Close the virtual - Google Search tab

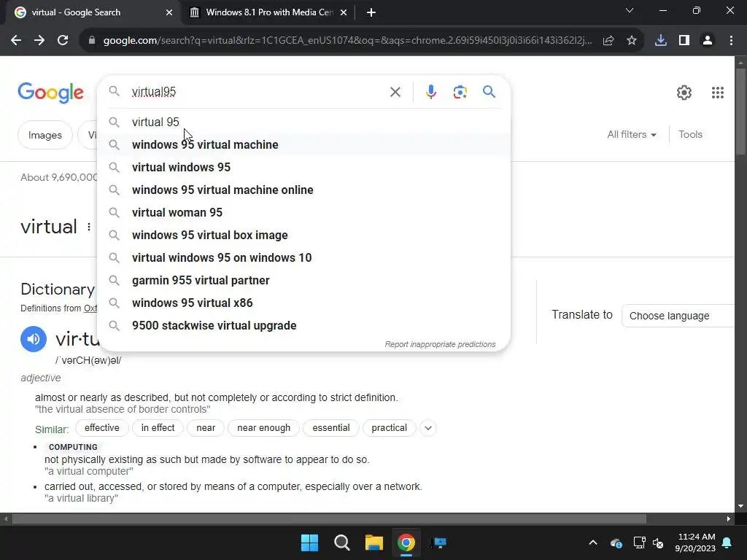pos(169,12)
